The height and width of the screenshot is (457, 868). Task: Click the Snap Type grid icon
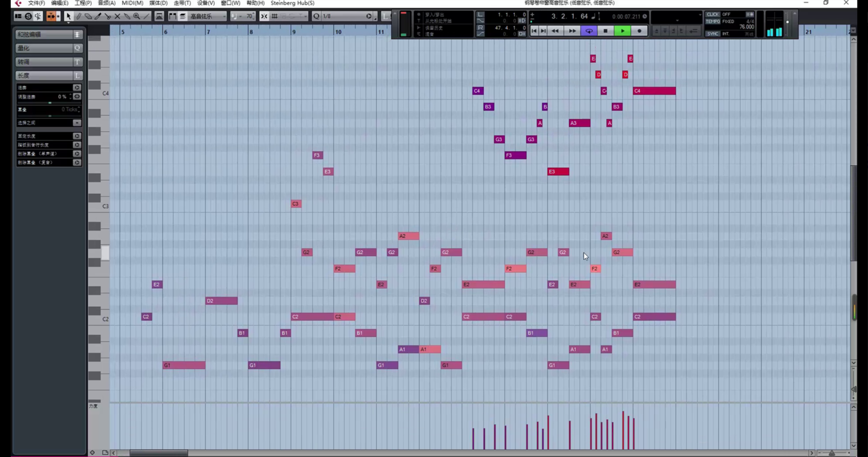274,16
